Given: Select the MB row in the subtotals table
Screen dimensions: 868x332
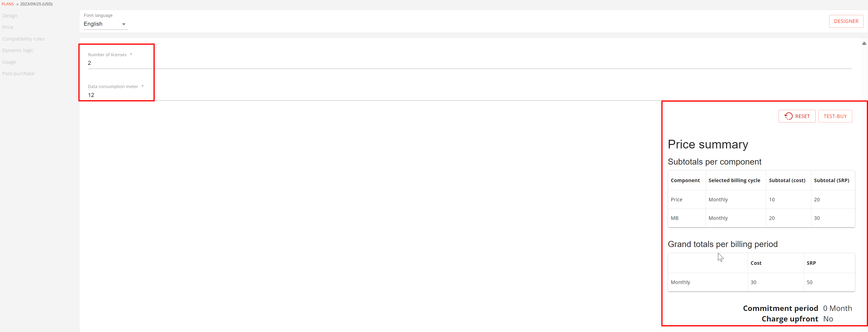Looking at the screenshot, I should (761, 218).
